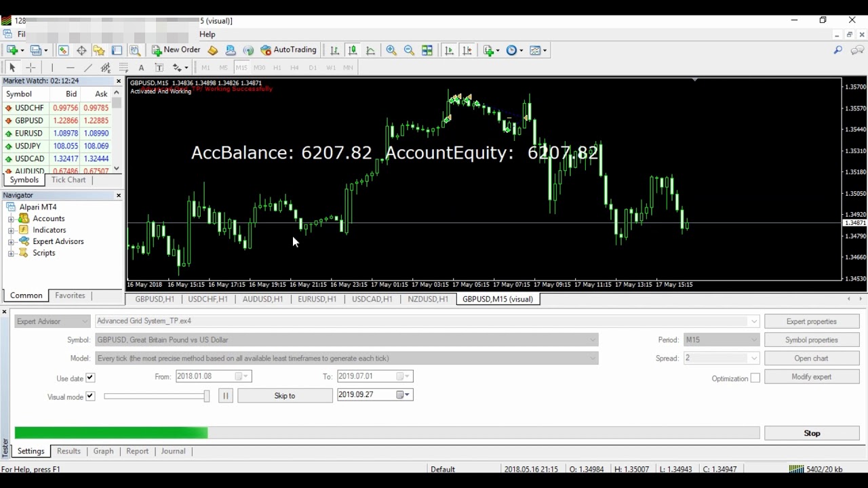This screenshot has height=488, width=868.
Task: Switch chart to bar chart style
Action: [x=335, y=50]
